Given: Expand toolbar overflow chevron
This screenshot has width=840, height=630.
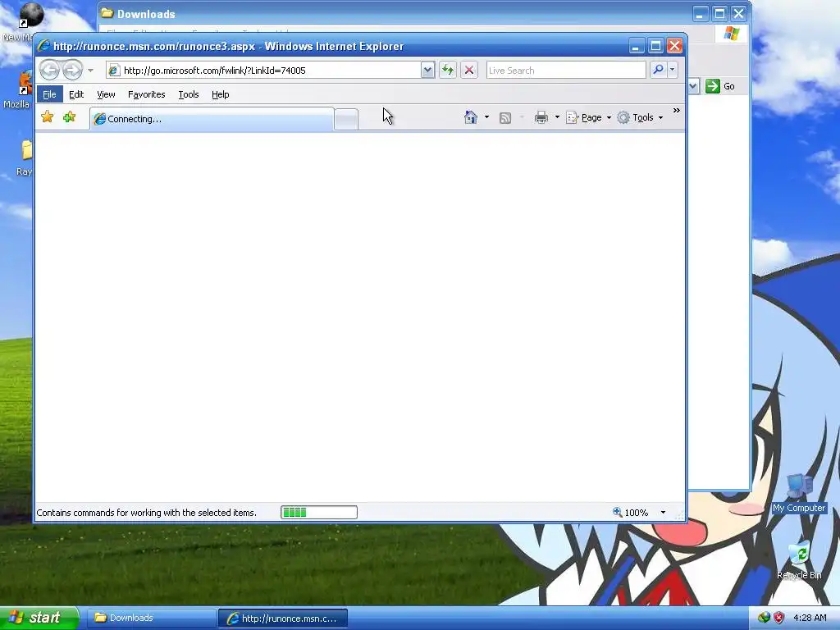Looking at the screenshot, I should pyautogui.click(x=676, y=111).
